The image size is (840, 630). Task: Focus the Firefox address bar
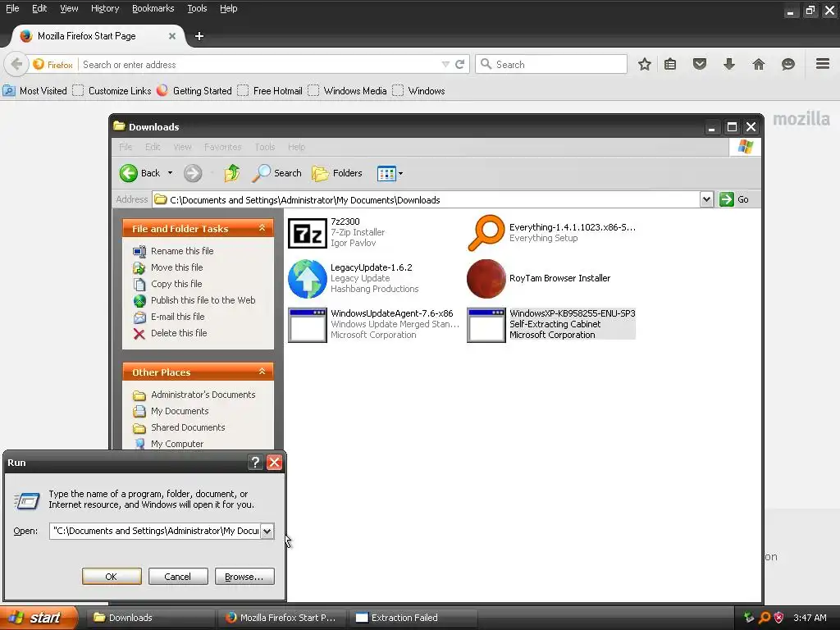point(260,64)
